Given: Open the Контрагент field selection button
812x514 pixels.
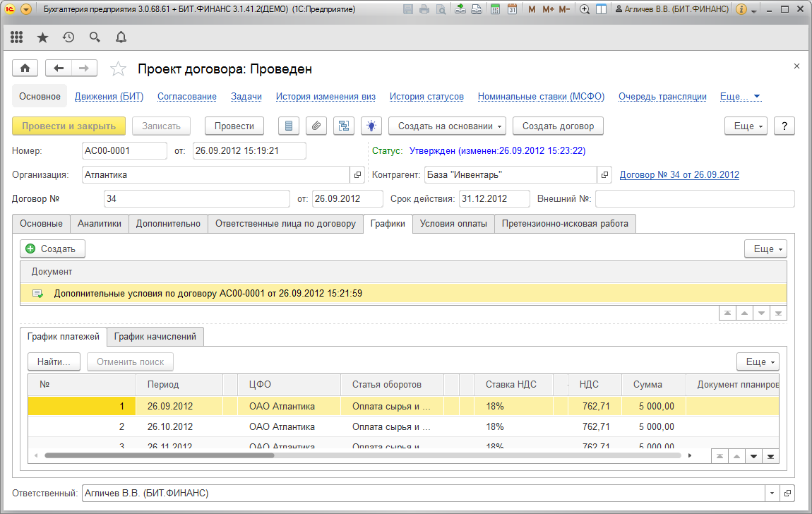Looking at the screenshot, I should (x=604, y=175).
